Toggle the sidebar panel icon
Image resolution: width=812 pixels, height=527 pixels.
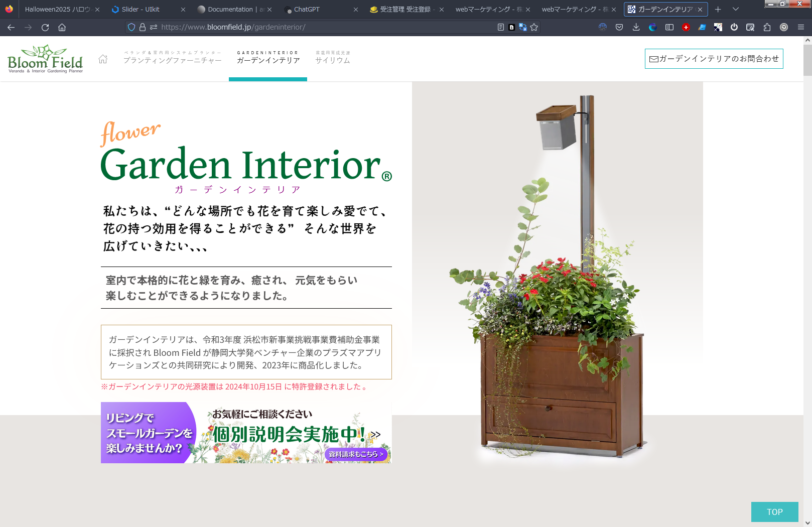tap(669, 27)
